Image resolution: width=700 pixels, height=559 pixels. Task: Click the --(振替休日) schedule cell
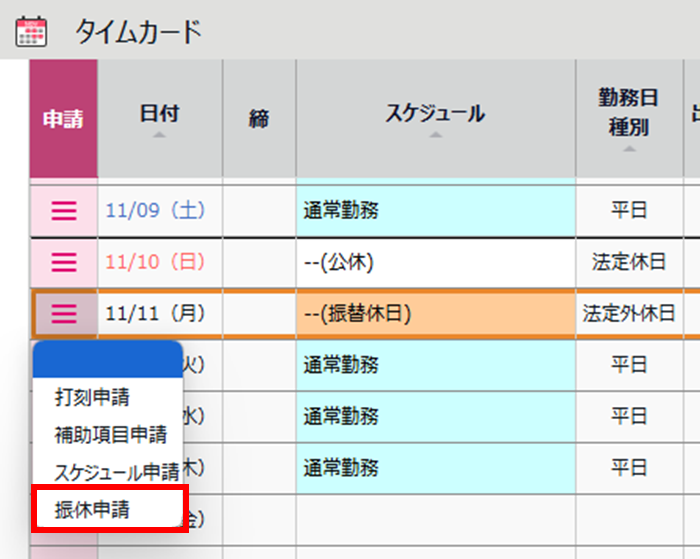[x=435, y=314]
